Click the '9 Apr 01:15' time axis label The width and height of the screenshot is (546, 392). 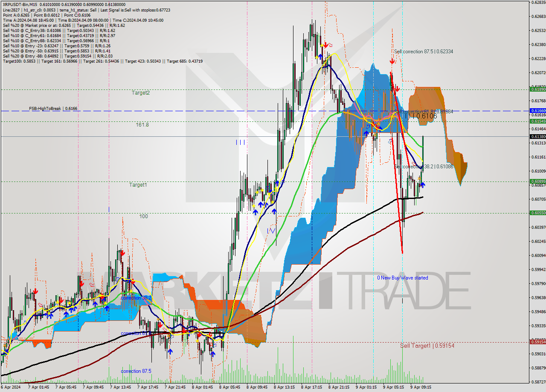click(x=366, y=387)
